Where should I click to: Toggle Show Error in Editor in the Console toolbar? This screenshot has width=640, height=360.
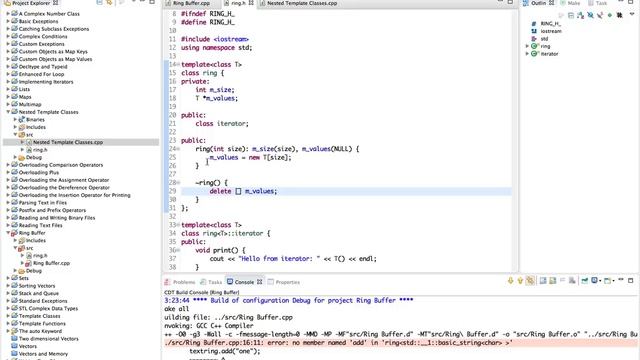pyautogui.click(x=530, y=281)
